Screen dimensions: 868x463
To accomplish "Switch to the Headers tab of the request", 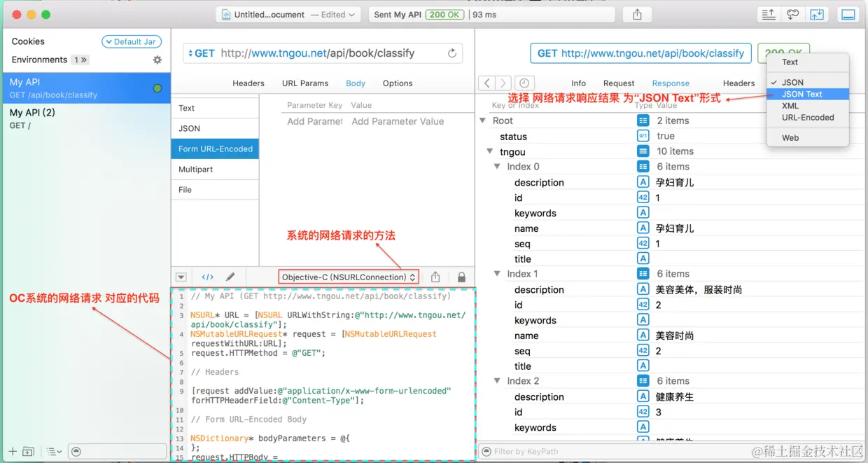I will [x=248, y=83].
